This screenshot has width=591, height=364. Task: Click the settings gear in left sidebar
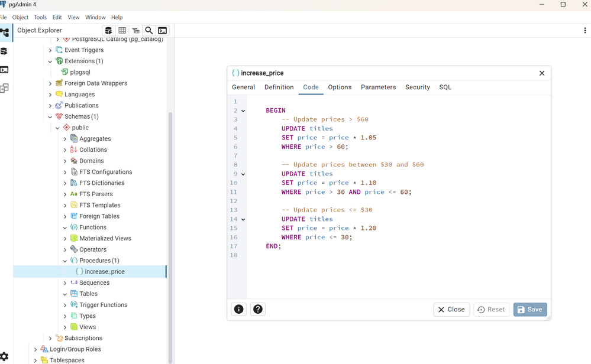pyautogui.click(x=5, y=356)
